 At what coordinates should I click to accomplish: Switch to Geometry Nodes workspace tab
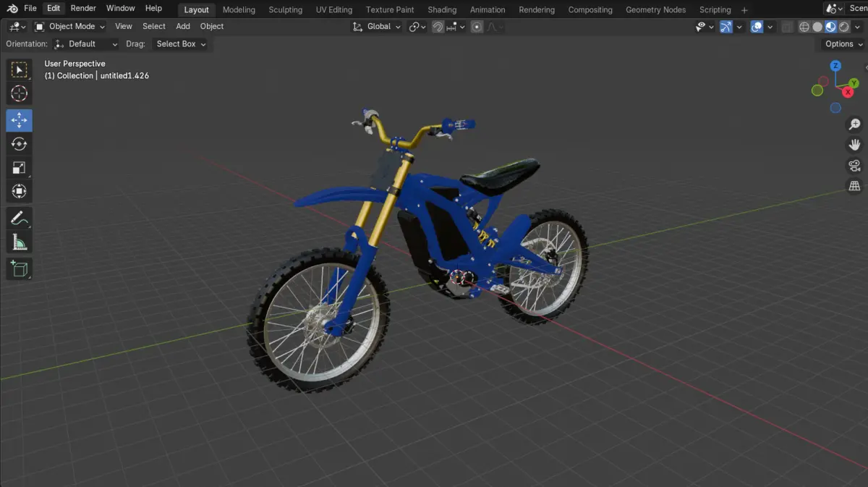pos(656,10)
